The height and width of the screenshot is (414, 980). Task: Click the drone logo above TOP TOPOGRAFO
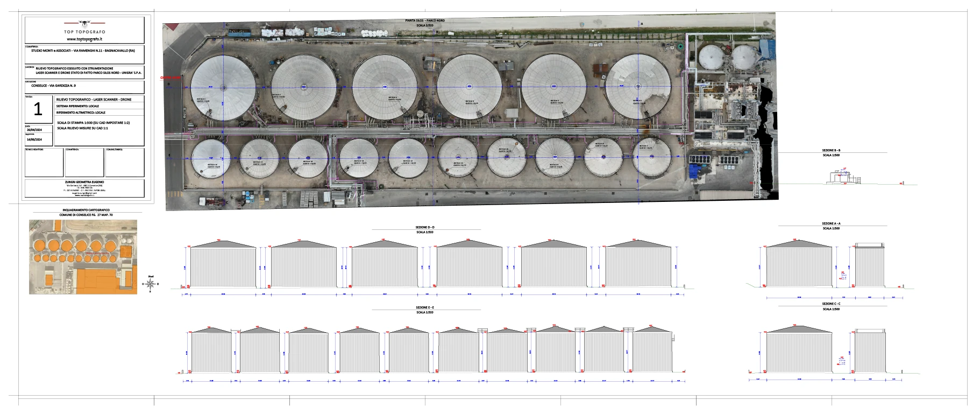(84, 23)
